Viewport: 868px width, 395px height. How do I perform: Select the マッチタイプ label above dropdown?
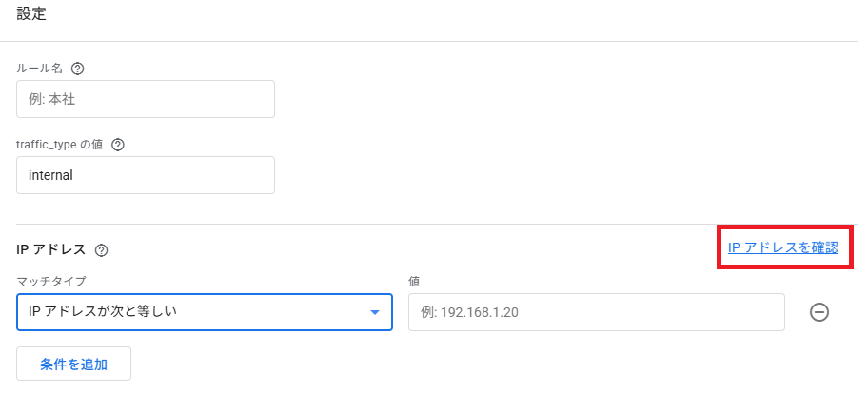(x=51, y=282)
